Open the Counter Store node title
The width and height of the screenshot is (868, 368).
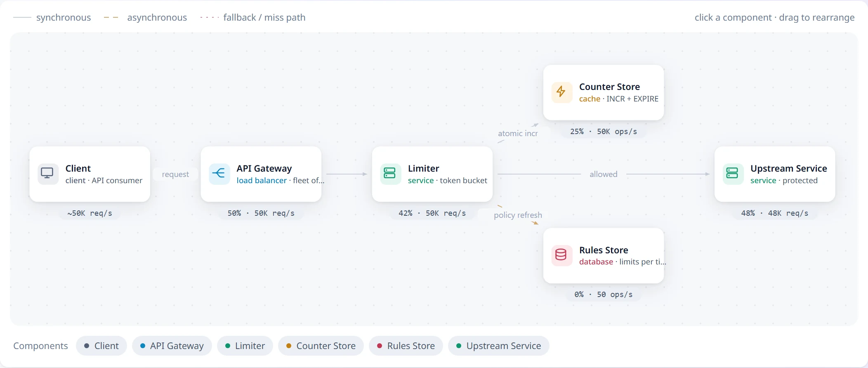pos(609,87)
